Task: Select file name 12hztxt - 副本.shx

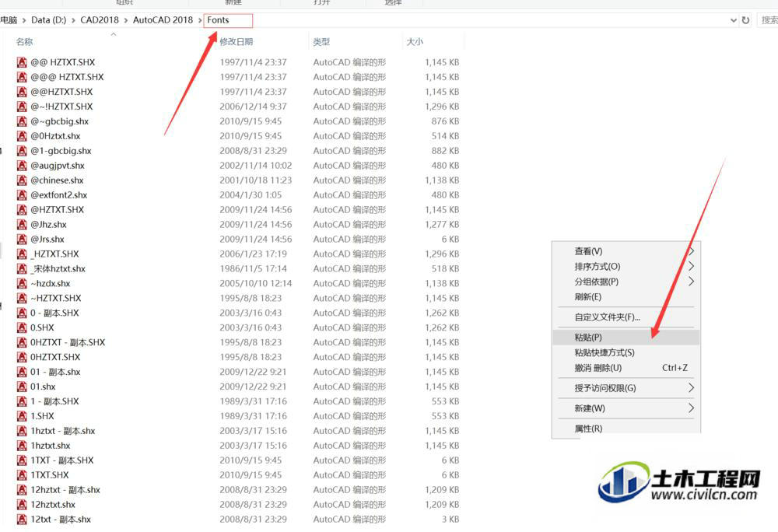Action: point(65,490)
